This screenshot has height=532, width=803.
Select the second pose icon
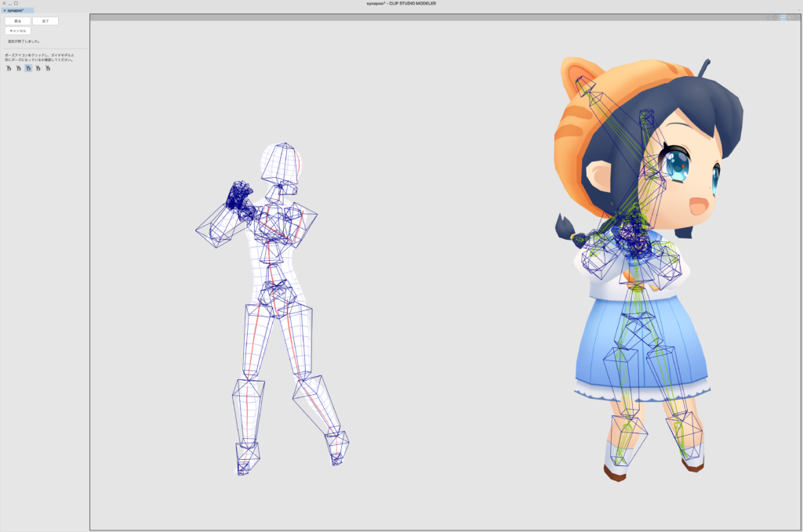pyautogui.click(x=19, y=68)
